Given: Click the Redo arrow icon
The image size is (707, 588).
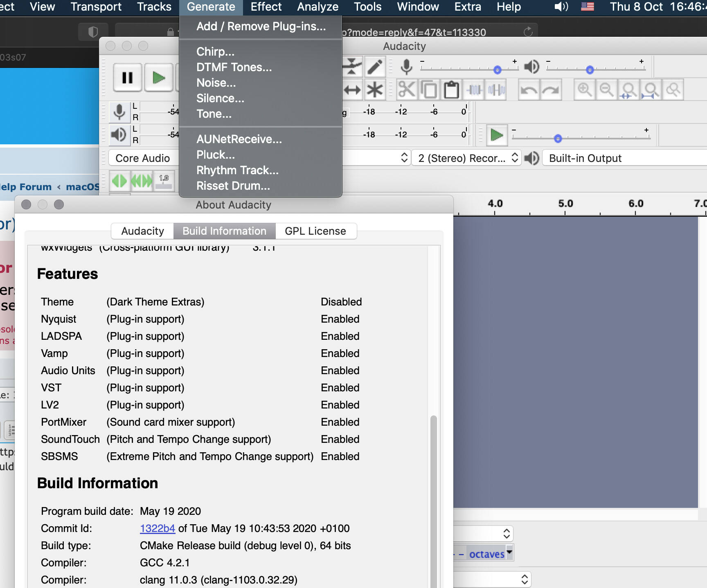Looking at the screenshot, I should [x=551, y=90].
